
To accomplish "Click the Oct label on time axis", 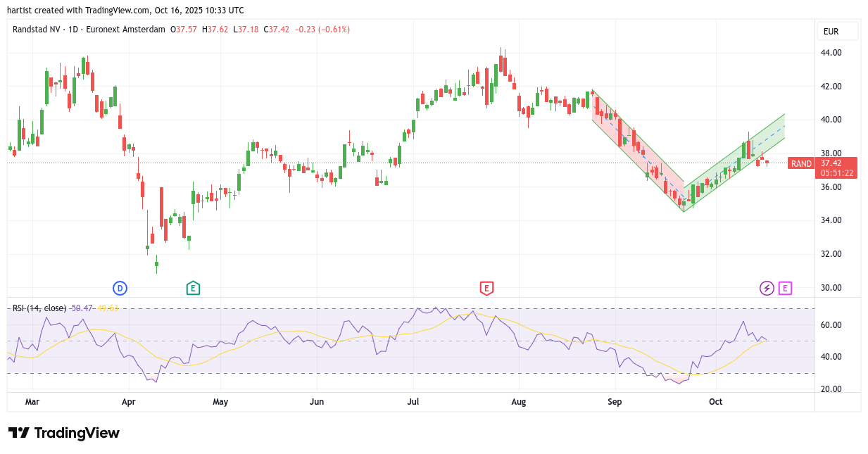I will tap(716, 402).
